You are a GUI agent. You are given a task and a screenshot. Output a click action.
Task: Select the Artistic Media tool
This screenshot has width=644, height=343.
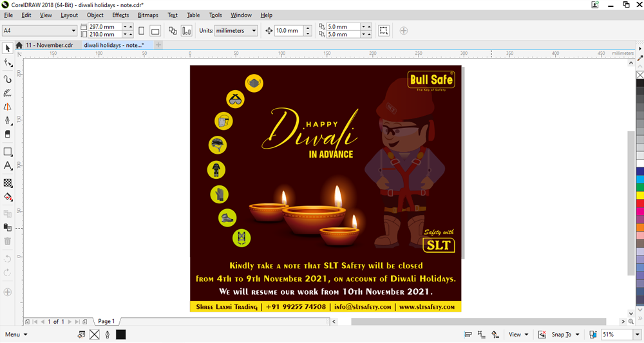point(7,93)
